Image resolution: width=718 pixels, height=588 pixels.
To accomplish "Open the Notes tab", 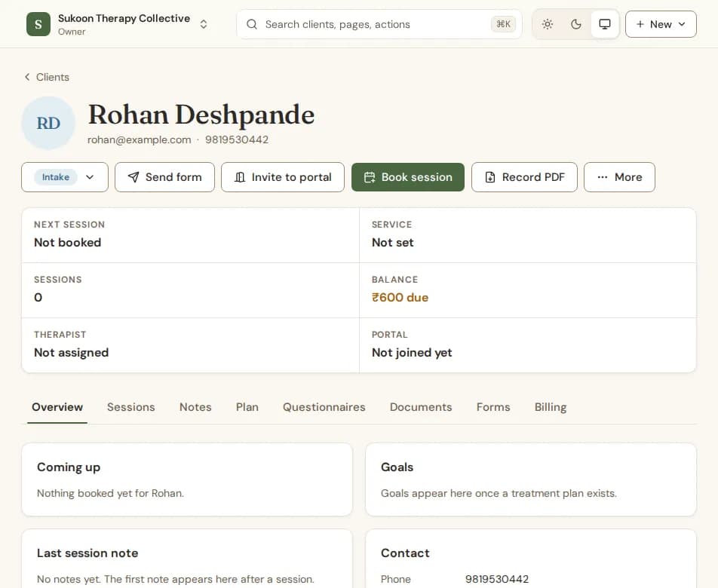I will tap(195, 407).
